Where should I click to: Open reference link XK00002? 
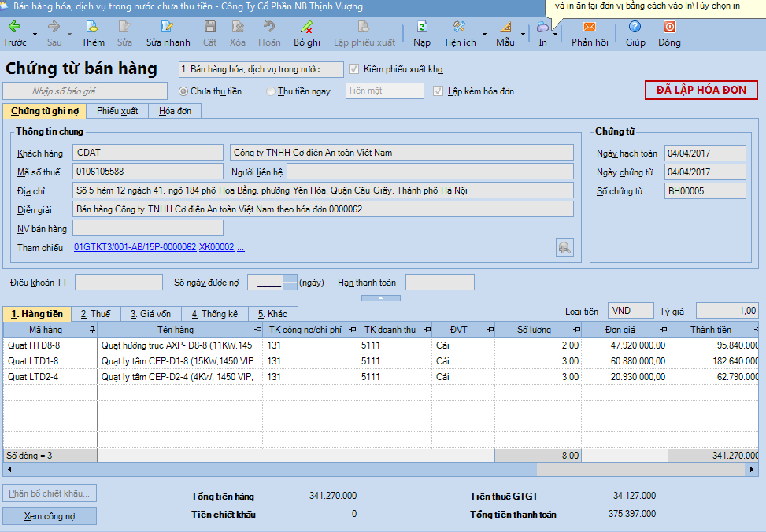click(x=216, y=247)
